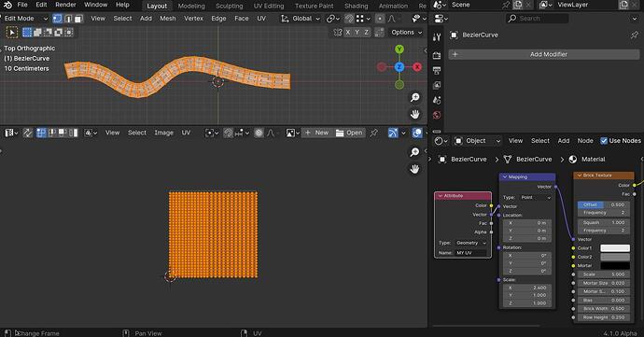Image resolution: width=644 pixels, height=337 pixels.
Task: Pin the BezierCurve properties panel
Action: click(x=634, y=35)
